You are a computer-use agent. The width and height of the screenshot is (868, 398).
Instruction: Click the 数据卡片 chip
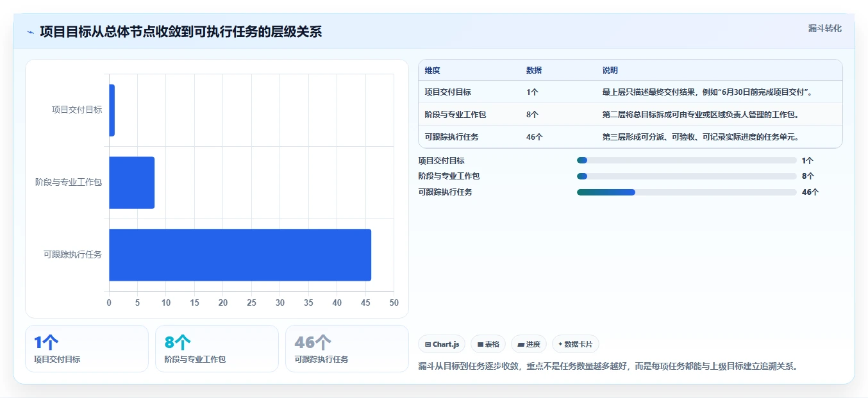(x=576, y=344)
